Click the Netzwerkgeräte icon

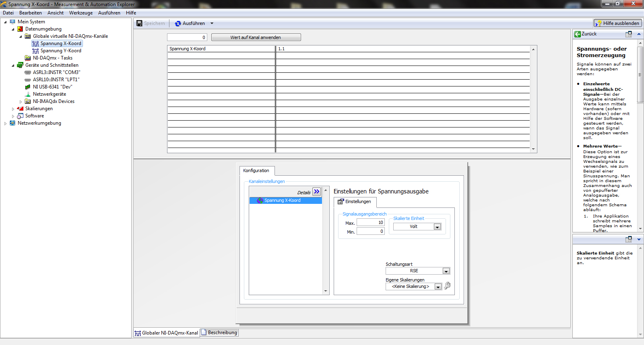pos(28,94)
